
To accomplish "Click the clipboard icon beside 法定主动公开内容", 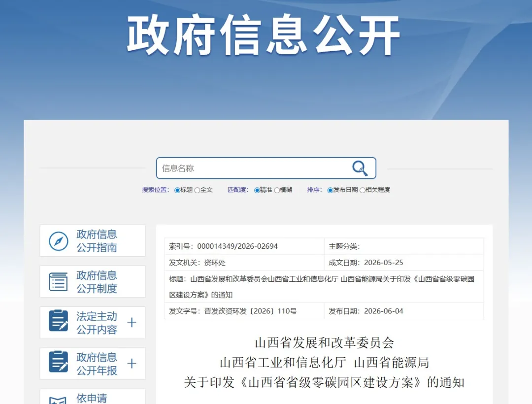I will point(58,321).
